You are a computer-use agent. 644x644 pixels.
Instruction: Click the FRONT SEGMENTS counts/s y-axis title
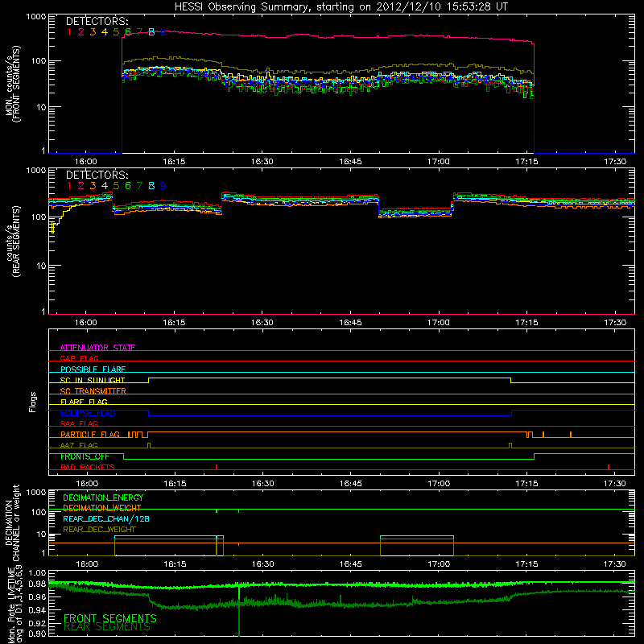tap(13, 84)
